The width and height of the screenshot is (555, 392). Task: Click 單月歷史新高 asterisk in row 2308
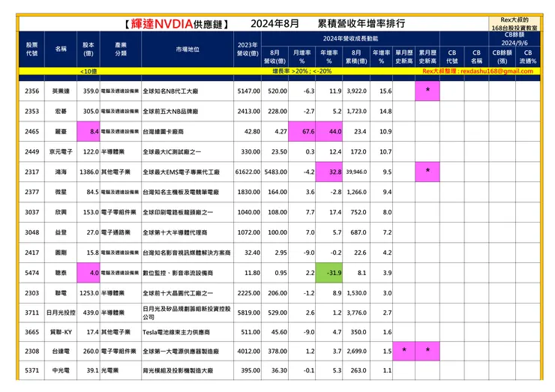403,352
